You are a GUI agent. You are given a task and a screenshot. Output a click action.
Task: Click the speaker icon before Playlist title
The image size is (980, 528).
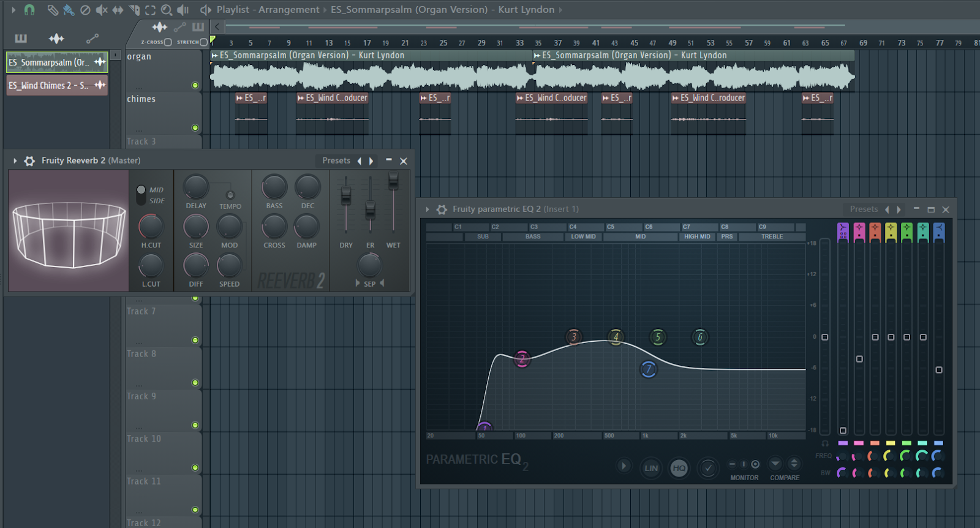pos(205,10)
